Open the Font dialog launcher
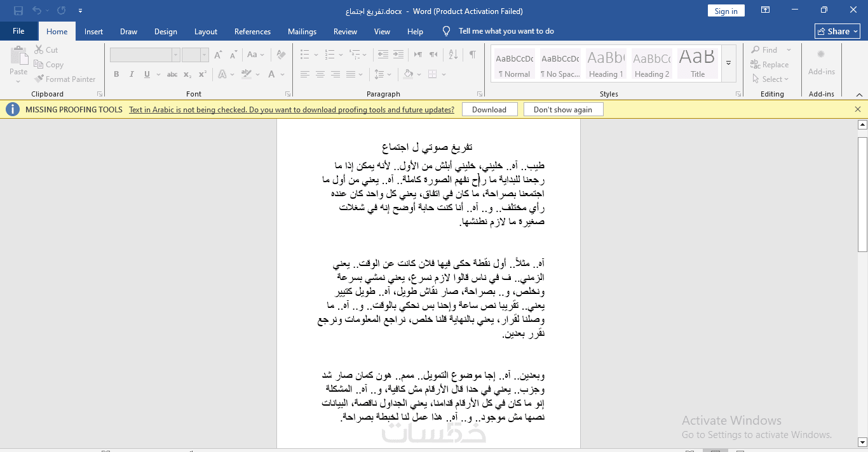The height and width of the screenshot is (452, 868). click(288, 94)
